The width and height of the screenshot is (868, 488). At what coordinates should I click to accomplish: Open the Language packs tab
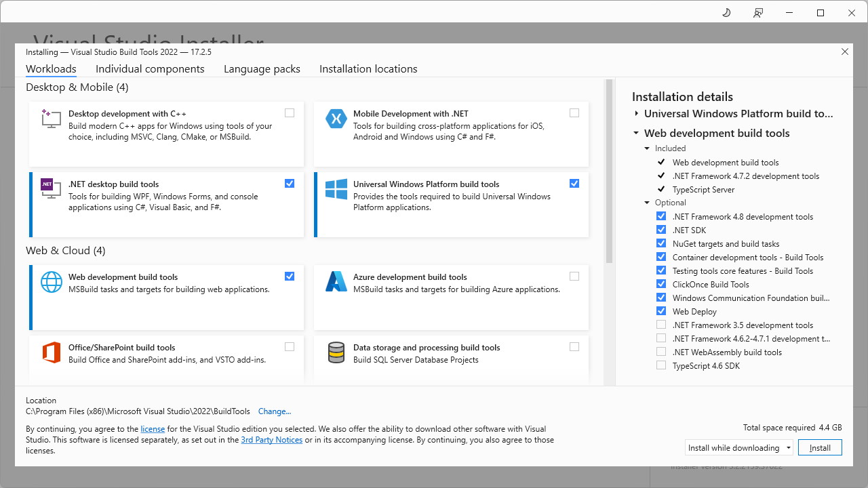262,69
